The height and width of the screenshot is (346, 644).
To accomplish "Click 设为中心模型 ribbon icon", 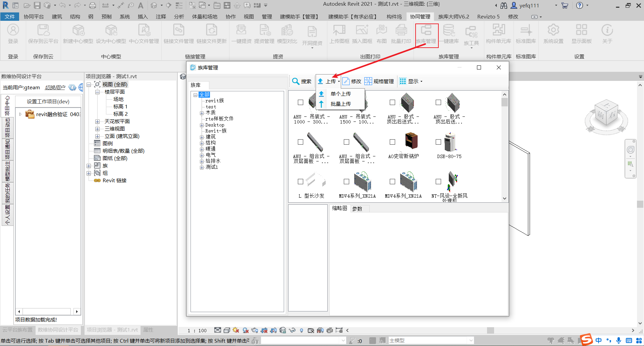I will [x=111, y=34].
